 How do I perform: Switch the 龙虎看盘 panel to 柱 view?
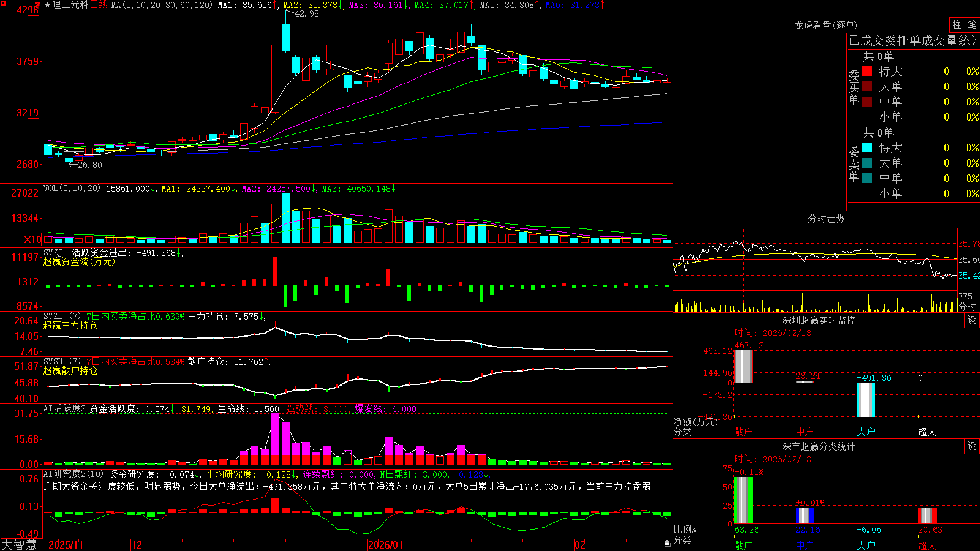pyautogui.click(x=957, y=24)
